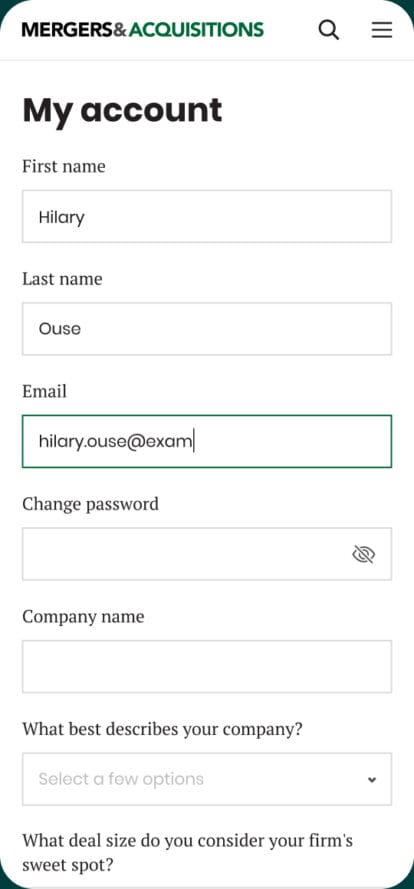
Task: Open the search magnifier icon
Action: [328, 29]
